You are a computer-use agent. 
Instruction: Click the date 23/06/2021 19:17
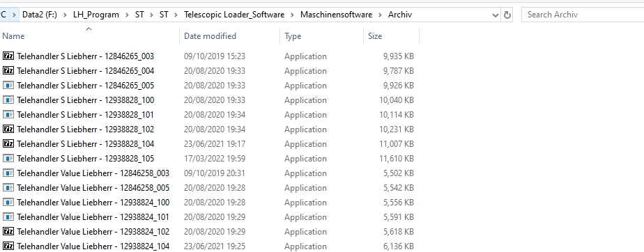click(x=215, y=143)
